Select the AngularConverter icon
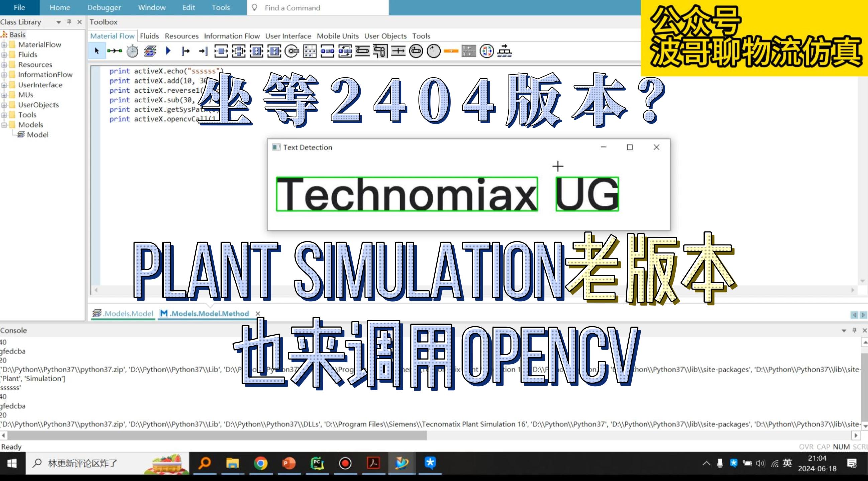 click(x=381, y=51)
